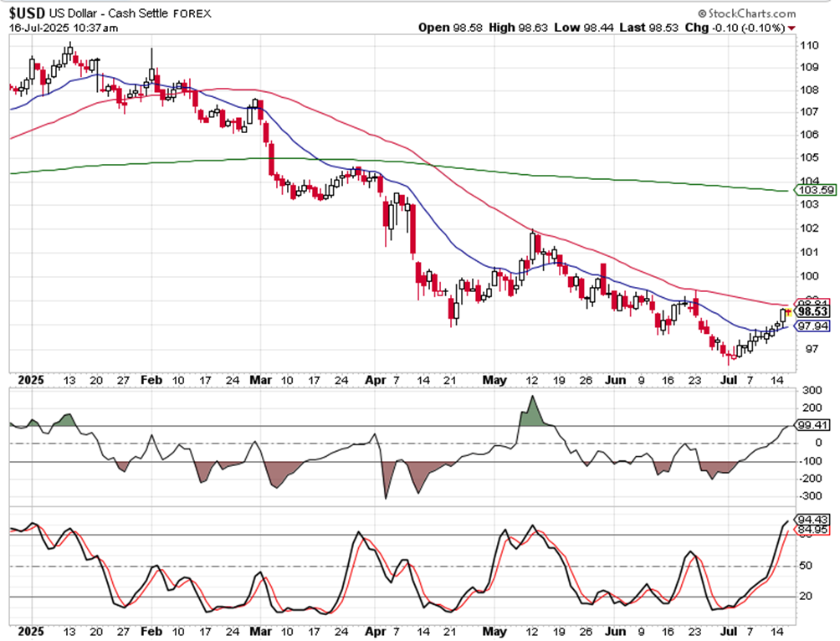Click the yellow-highlighted latest price marker
The width and height of the screenshot is (840, 641).
(x=787, y=311)
